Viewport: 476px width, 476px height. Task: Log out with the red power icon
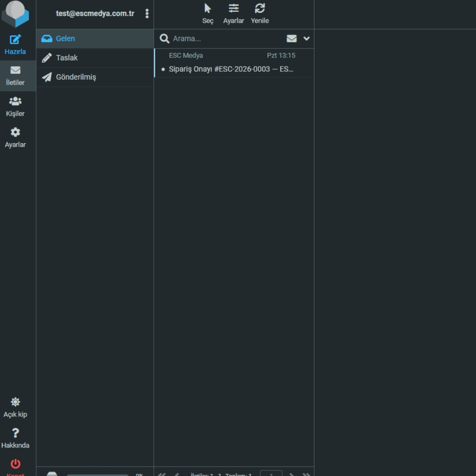(15, 464)
